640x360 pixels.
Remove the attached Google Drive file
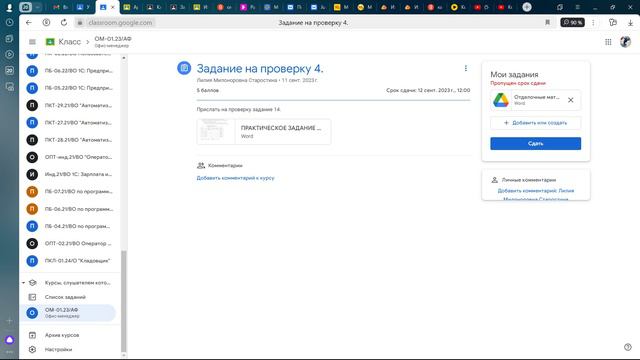(571, 100)
